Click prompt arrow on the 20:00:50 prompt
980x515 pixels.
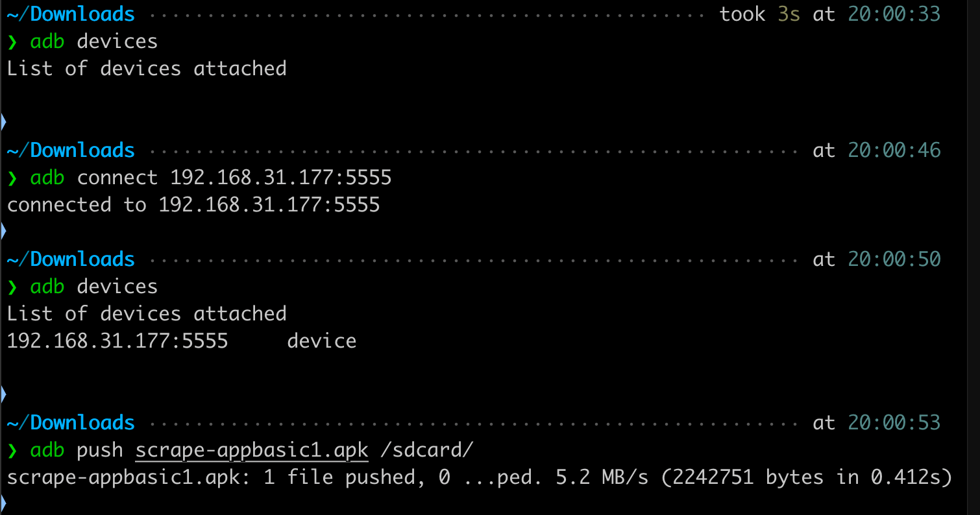click(x=12, y=287)
